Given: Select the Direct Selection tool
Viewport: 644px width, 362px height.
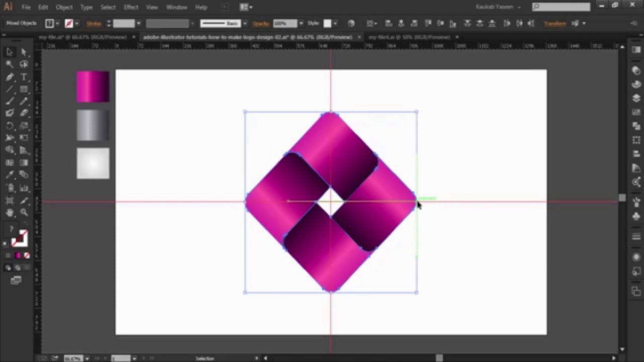Looking at the screenshot, I should coord(24,52).
